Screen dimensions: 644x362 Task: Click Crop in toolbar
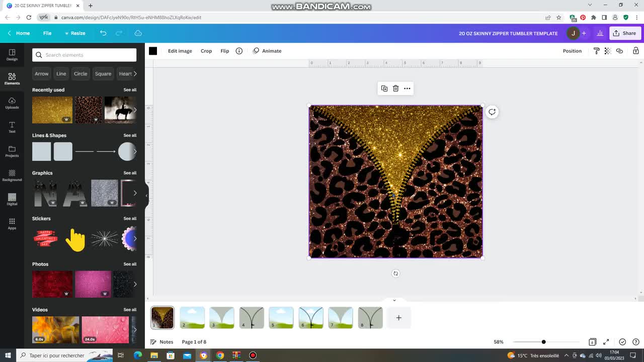[206, 51]
